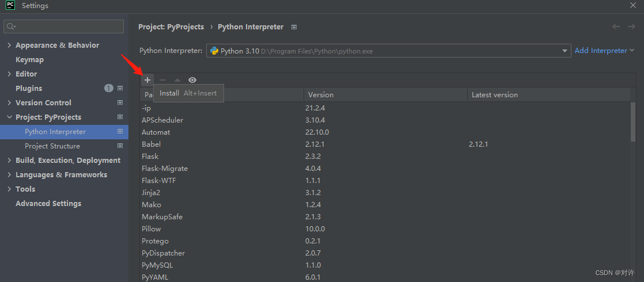Viewport: 644px width, 282px height.
Task: Click the Upgrade package arrow icon
Action: point(177,80)
